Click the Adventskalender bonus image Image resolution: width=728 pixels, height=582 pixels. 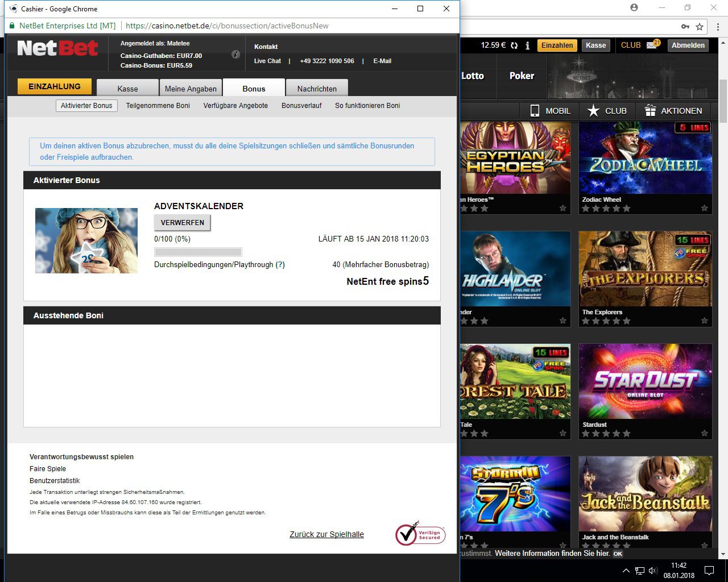[x=86, y=240]
